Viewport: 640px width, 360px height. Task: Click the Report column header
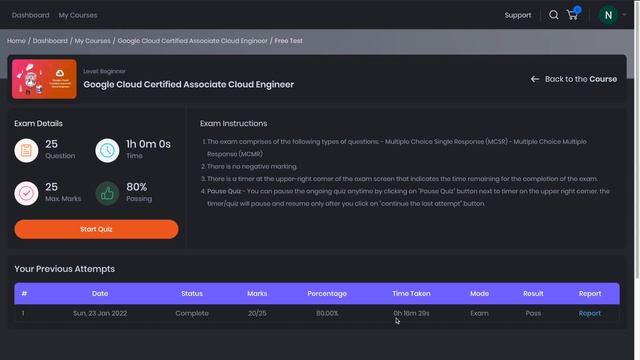click(x=590, y=293)
